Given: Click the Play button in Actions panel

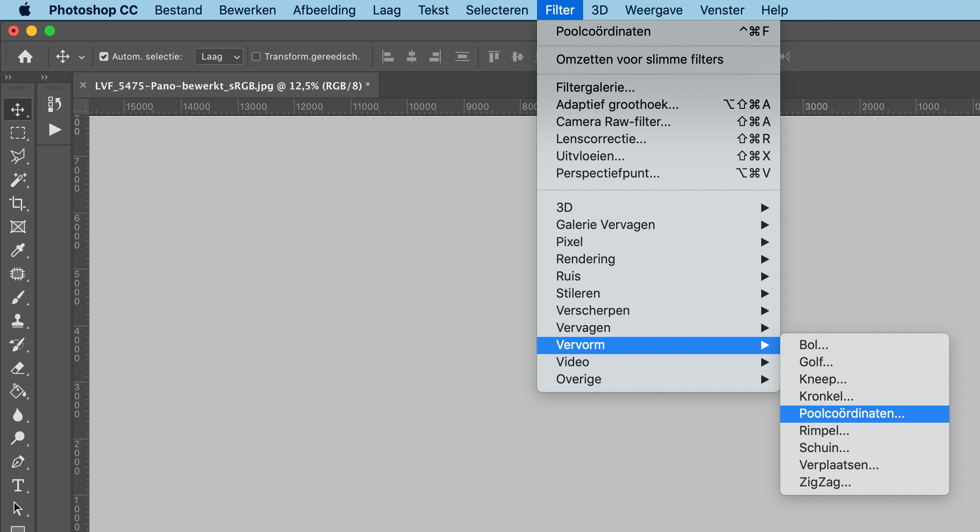Looking at the screenshot, I should (55, 130).
